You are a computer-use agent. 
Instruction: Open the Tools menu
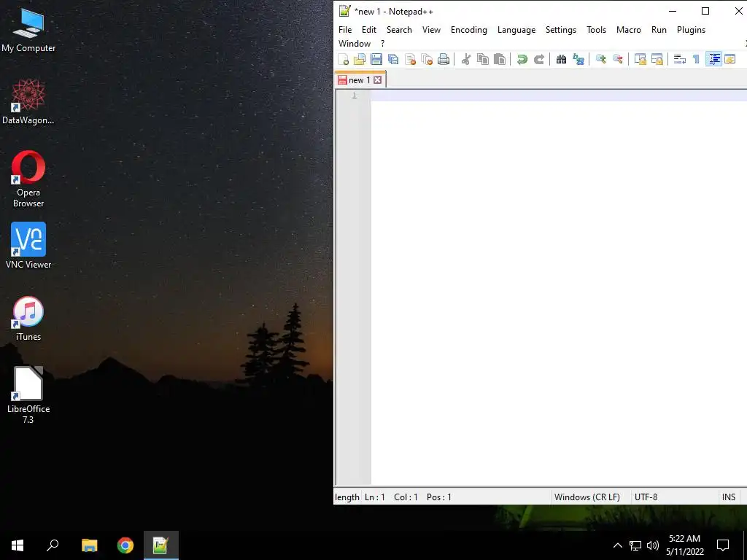(x=597, y=29)
